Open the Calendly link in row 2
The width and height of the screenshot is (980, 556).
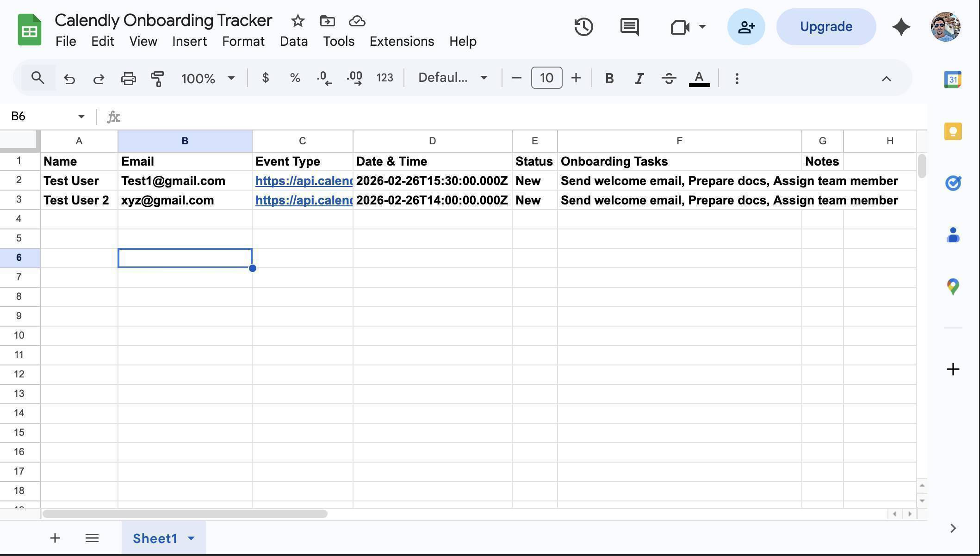(x=303, y=181)
